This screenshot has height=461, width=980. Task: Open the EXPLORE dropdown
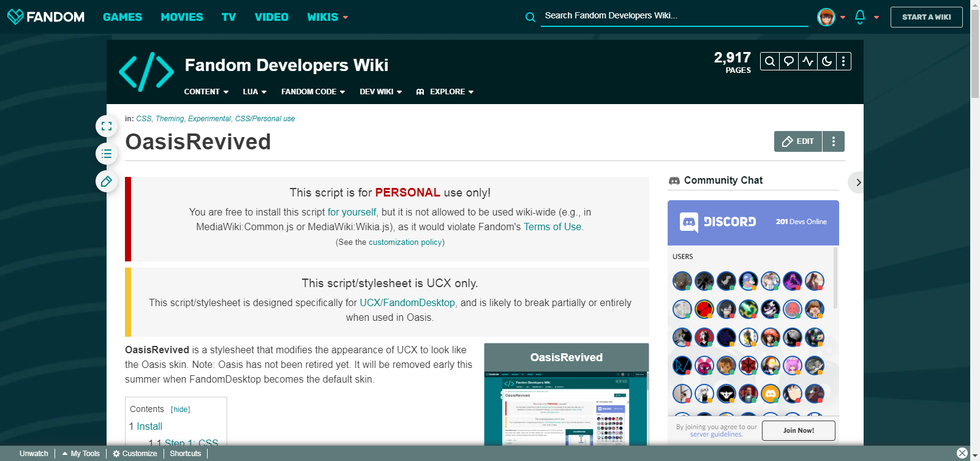pos(445,92)
